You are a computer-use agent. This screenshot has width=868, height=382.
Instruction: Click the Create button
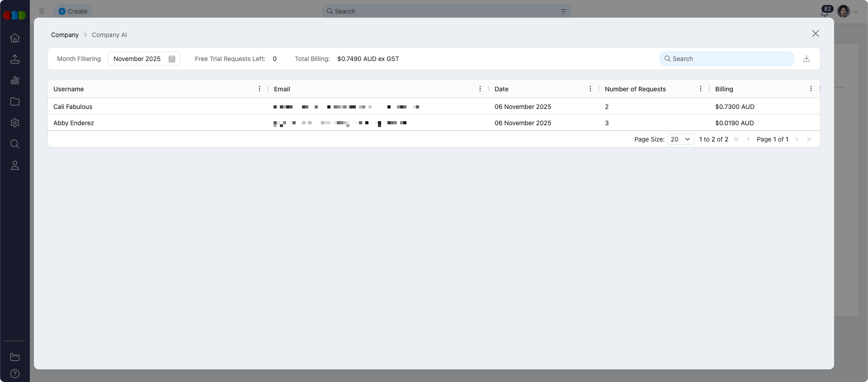pyautogui.click(x=73, y=11)
